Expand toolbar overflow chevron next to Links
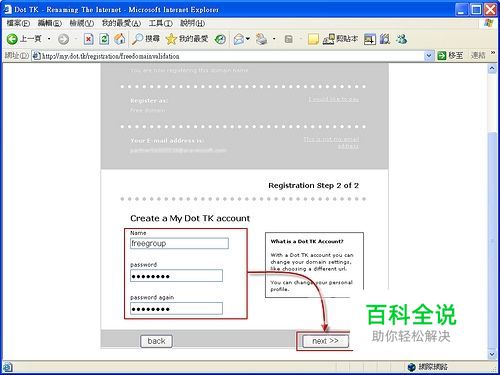 point(493,53)
